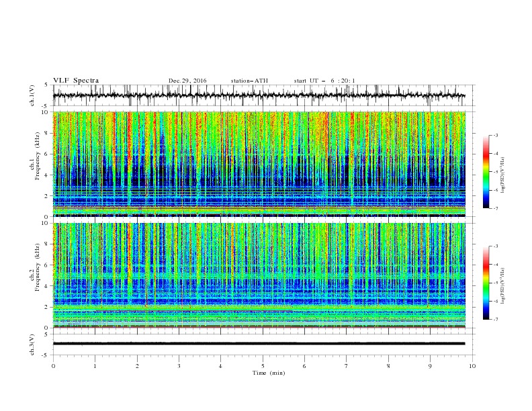Click time axis tick label "3"
The image size is (532, 411).
[179, 366]
